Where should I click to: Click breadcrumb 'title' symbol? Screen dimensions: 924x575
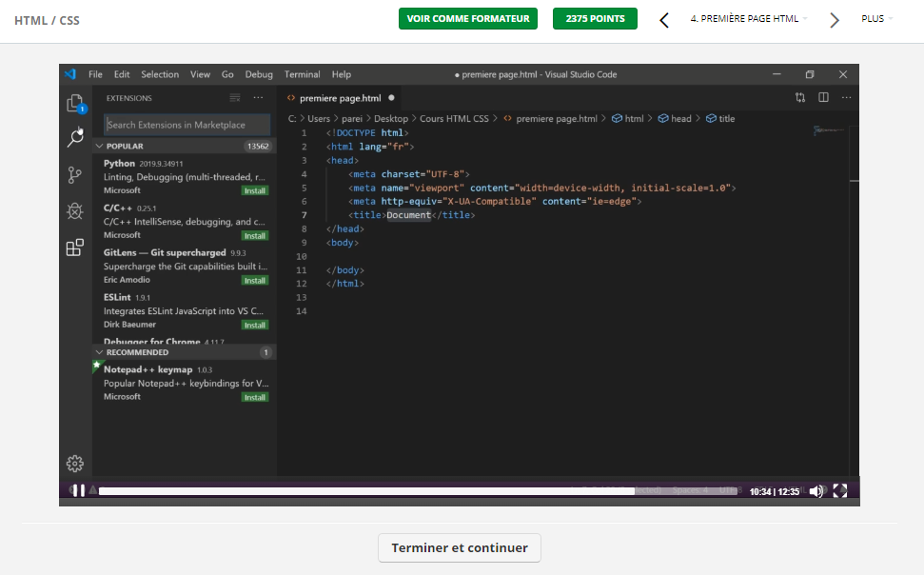click(720, 119)
